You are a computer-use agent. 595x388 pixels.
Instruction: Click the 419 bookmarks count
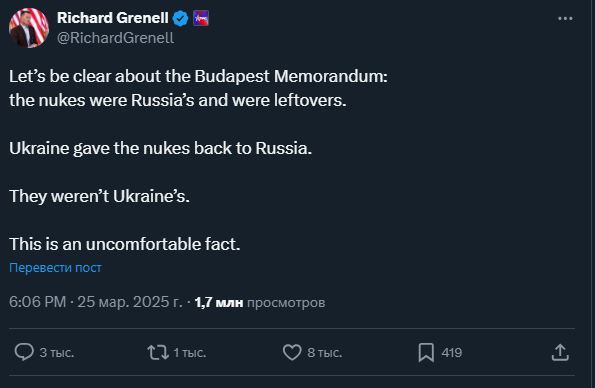(452, 353)
